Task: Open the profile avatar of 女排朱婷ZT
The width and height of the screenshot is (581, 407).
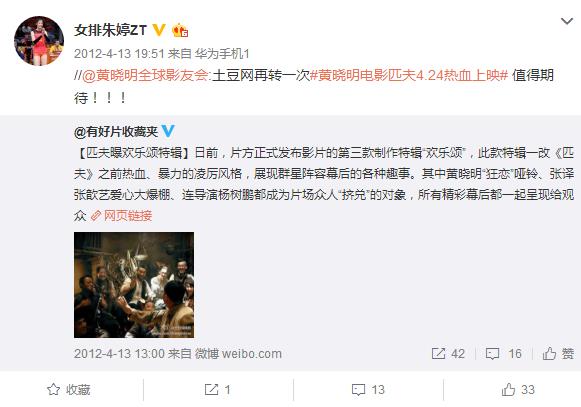Action: pyautogui.click(x=39, y=41)
